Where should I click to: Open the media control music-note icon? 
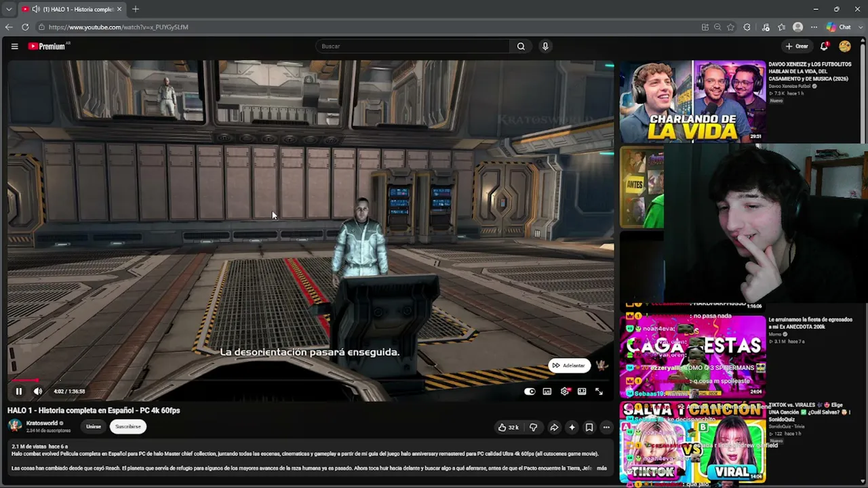766,27
